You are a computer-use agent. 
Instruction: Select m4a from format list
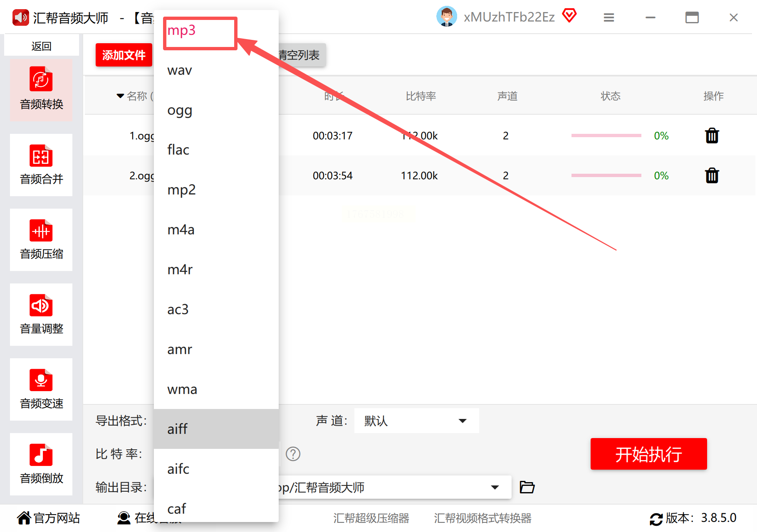click(x=216, y=229)
